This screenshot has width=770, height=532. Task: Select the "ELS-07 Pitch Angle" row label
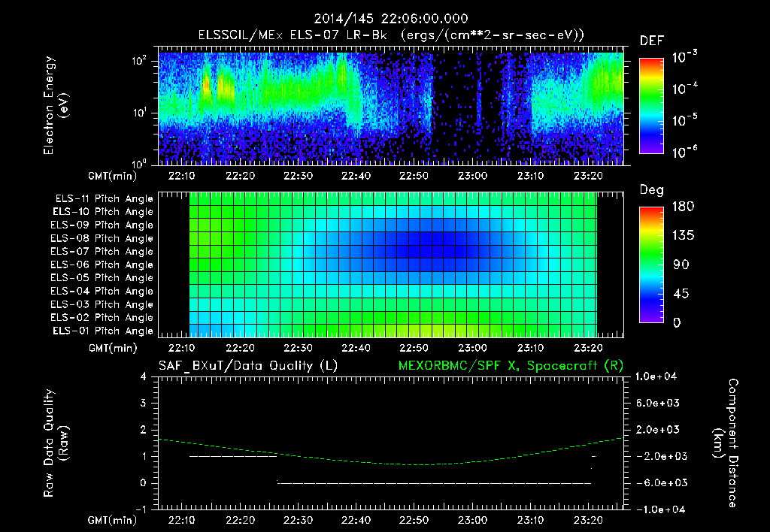point(102,251)
